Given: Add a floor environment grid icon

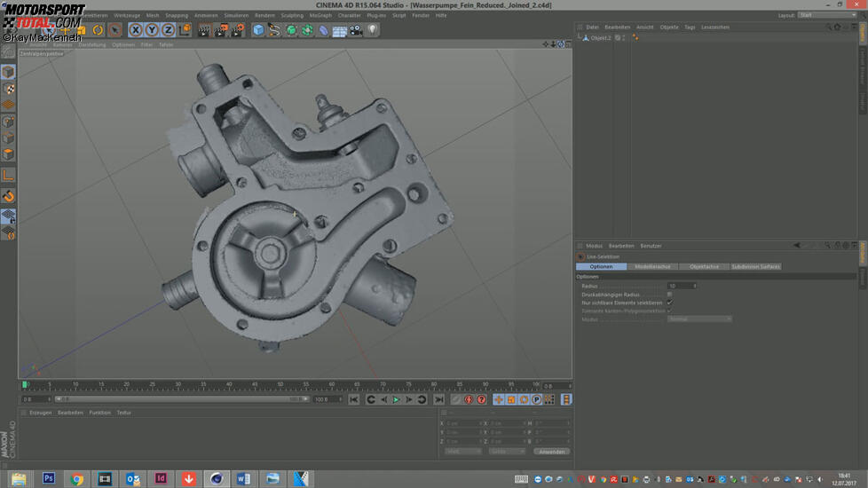Looking at the screenshot, I should (339, 30).
